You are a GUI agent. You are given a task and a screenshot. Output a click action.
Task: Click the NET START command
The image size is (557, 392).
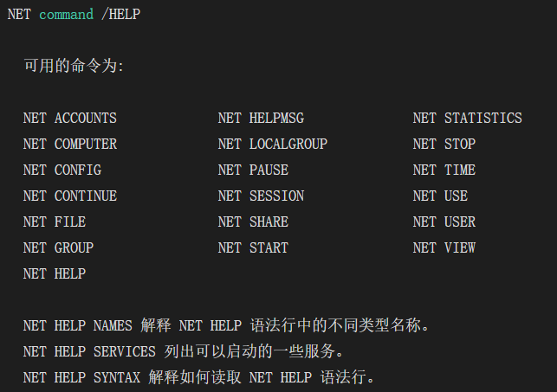coord(253,247)
